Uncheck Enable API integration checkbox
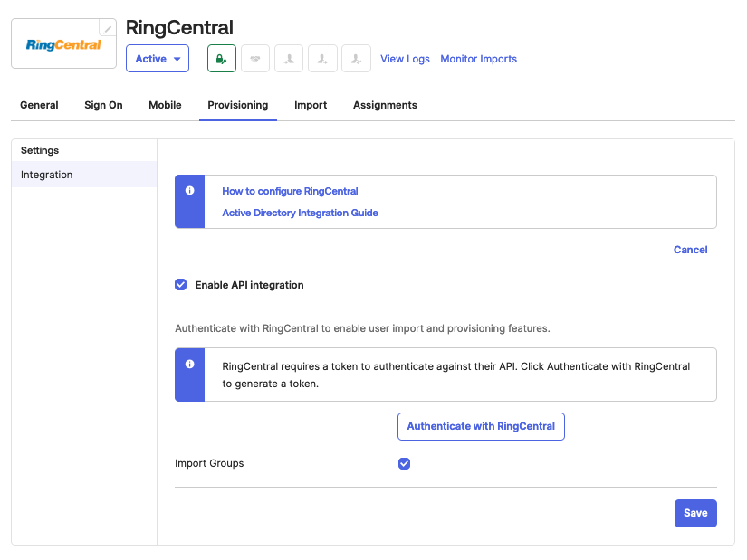 (x=181, y=285)
